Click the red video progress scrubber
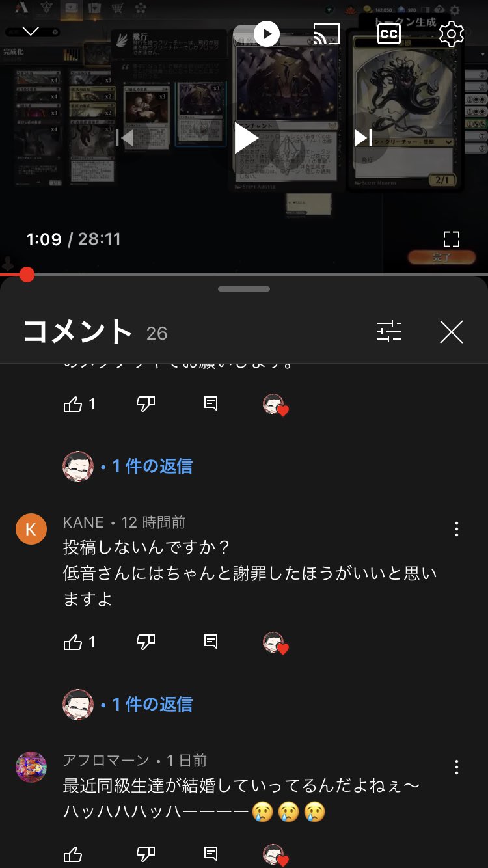The image size is (488, 868). coord(27,275)
